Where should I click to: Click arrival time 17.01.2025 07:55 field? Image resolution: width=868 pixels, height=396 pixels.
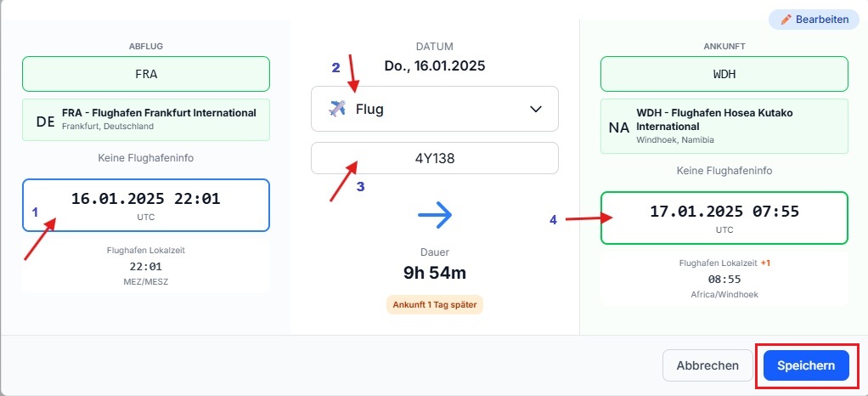click(724, 218)
